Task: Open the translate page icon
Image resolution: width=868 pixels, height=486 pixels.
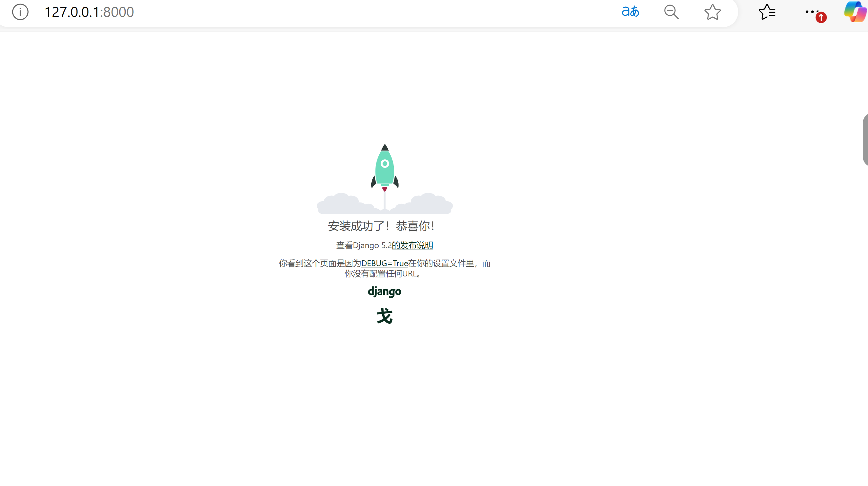Action: pos(630,12)
